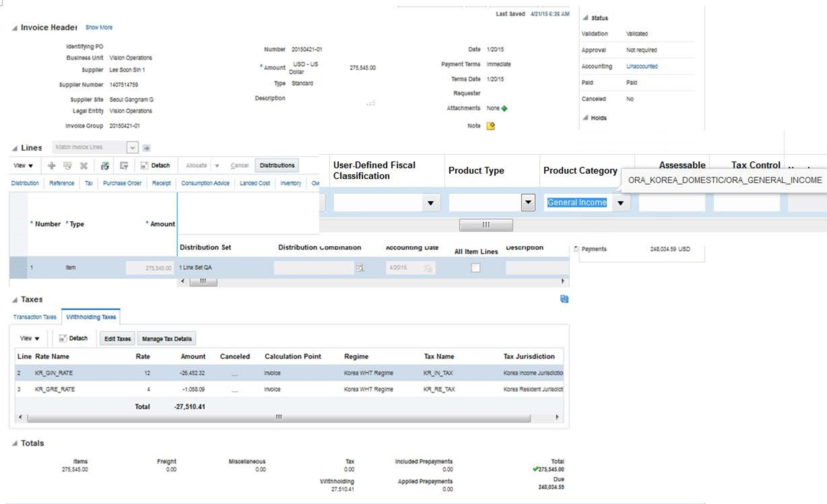Open the Unaccounted accounting status link
The height and width of the screenshot is (504, 827).
(x=641, y=66)
